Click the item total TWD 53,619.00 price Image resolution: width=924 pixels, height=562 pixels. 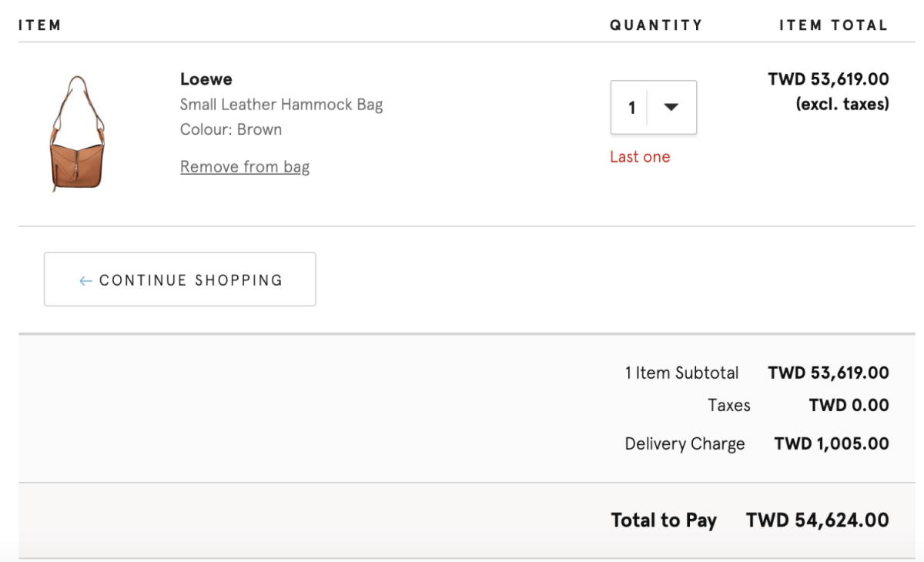click(x=829, y=79)
